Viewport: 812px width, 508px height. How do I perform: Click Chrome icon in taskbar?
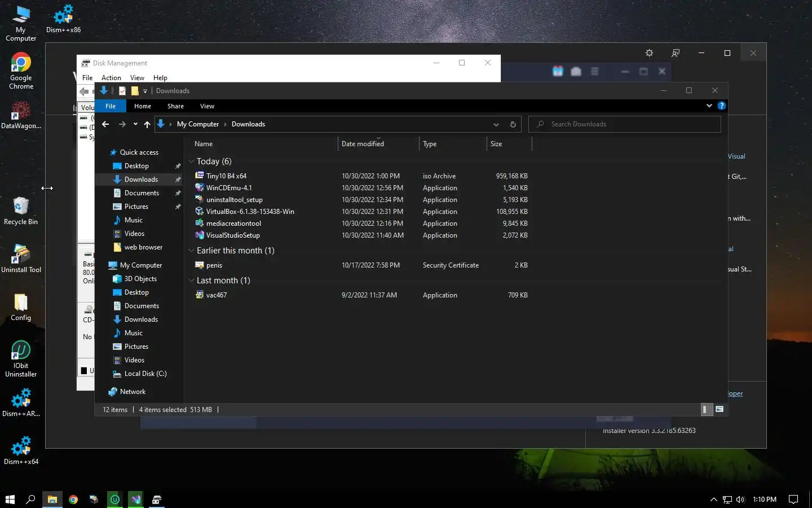(73, 500)
